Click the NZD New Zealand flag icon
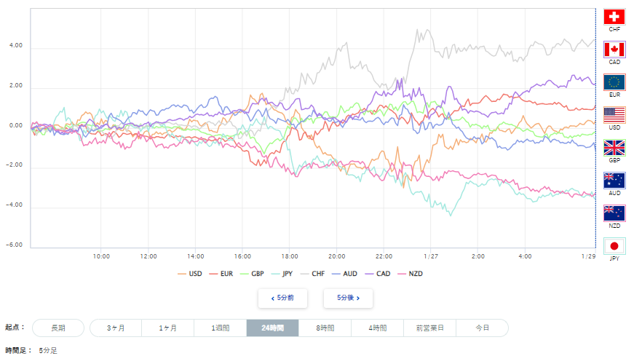The height and width of the screenshot is (364, 634). (x=614, y=213)
